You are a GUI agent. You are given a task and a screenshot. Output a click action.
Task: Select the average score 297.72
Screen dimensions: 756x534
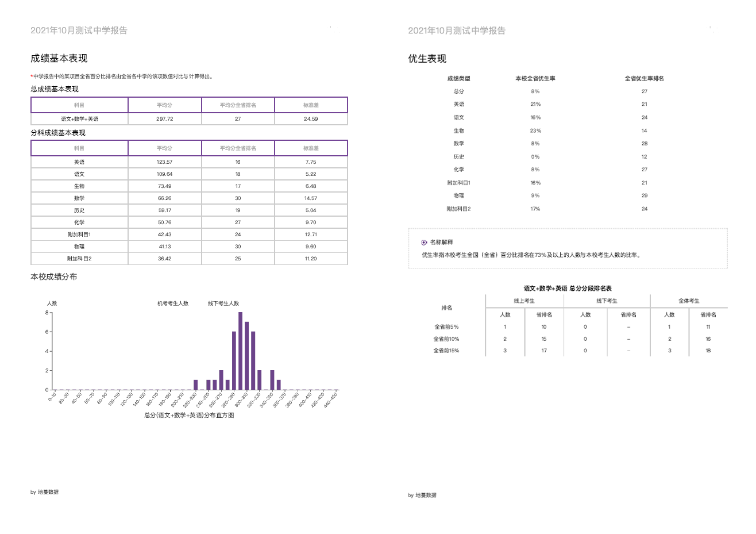coord(164,119)
